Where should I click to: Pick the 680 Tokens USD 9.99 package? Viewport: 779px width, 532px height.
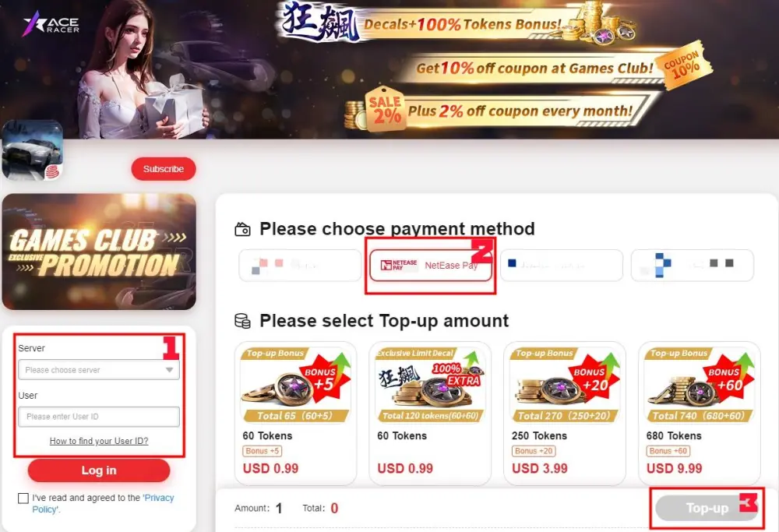tap(700, 414)
